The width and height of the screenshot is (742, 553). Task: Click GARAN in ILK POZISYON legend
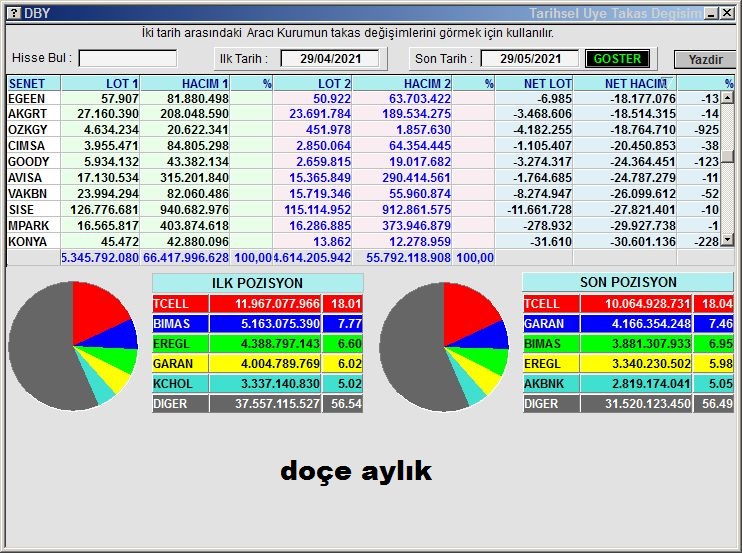[x=180, y=364]
